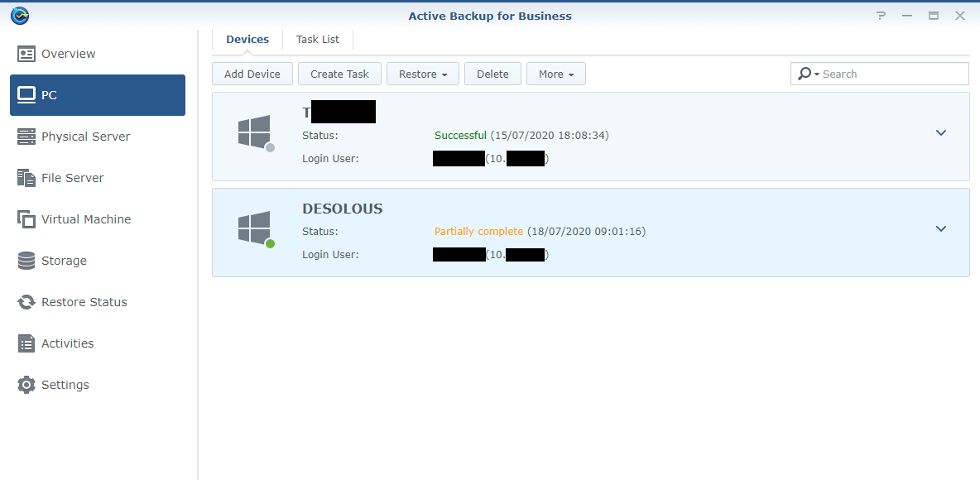Click the Successful status text
Screen dimensions: 980x480
(x=461, y=135)
